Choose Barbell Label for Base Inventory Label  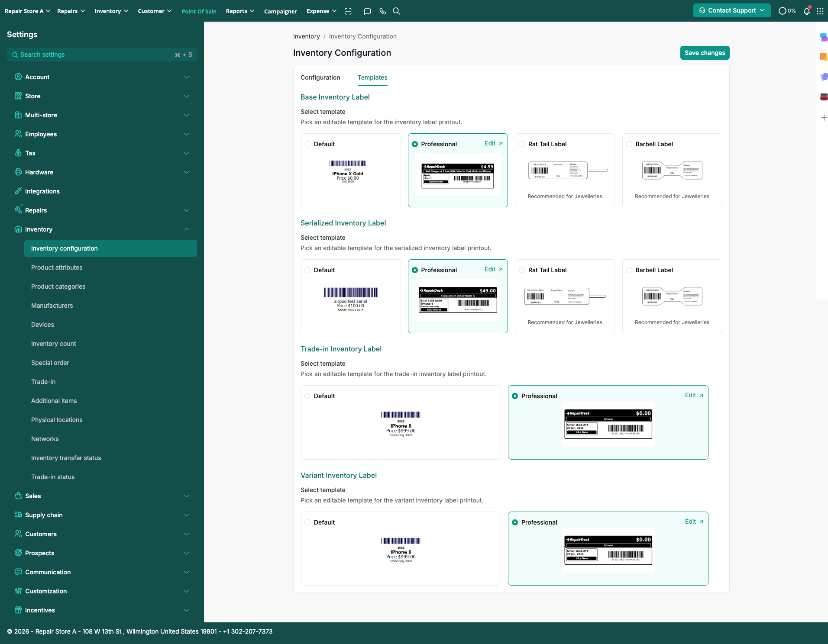pos(629,144)
